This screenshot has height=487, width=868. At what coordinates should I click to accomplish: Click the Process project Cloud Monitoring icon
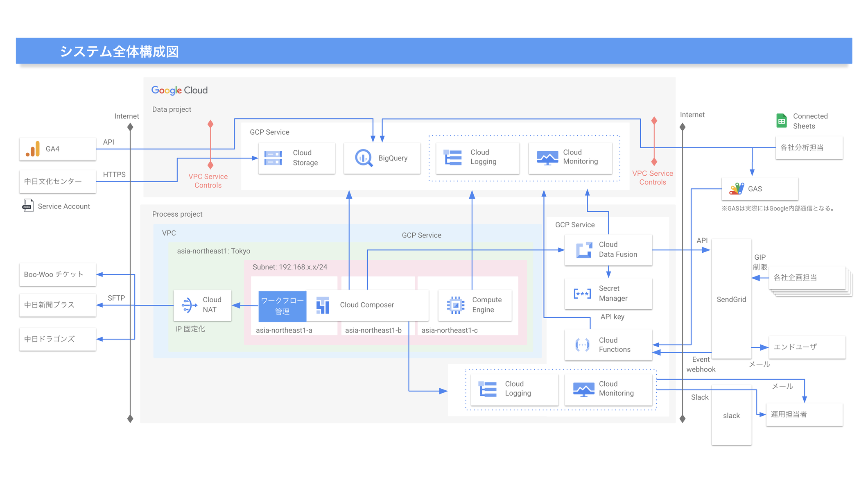(x=583, y=389)
